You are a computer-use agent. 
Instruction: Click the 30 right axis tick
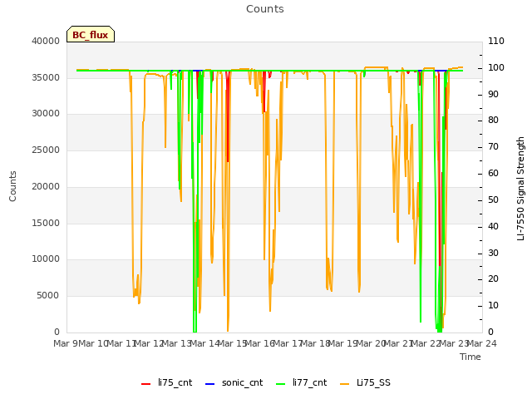(493, 253)
